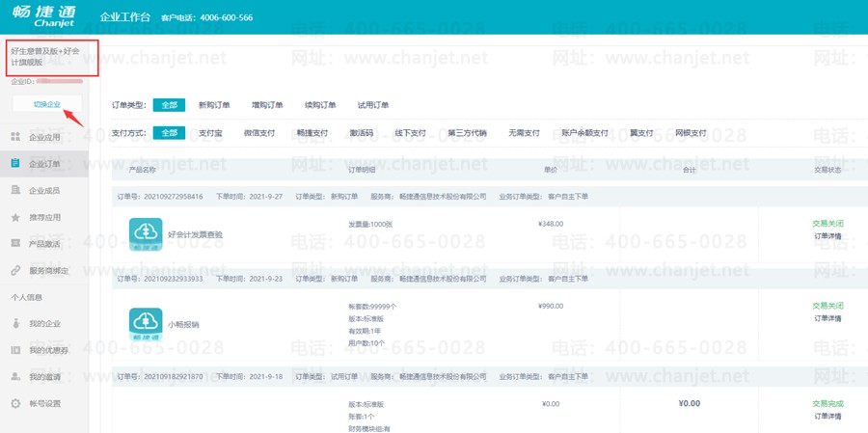Click the 交易完成 status text
868x433 pixels.
(827, 404)
